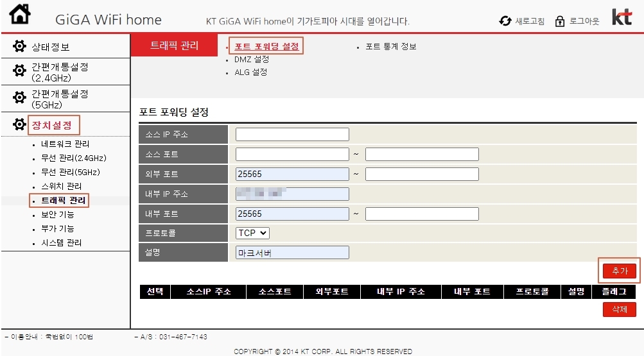Image resolution: width=644 pixels, height=356 pixels.
Task: Click the 소스 포트 start input field
Action: point(292,154)
